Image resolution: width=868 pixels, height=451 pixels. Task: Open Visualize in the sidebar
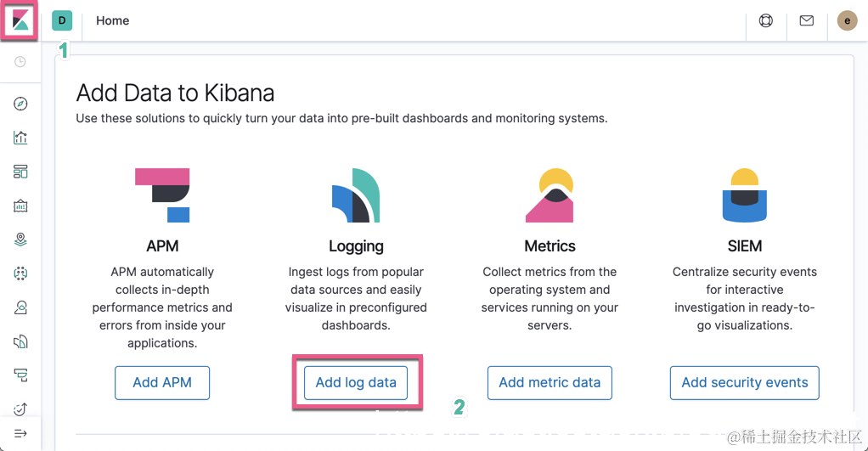(x=20, y=138)
